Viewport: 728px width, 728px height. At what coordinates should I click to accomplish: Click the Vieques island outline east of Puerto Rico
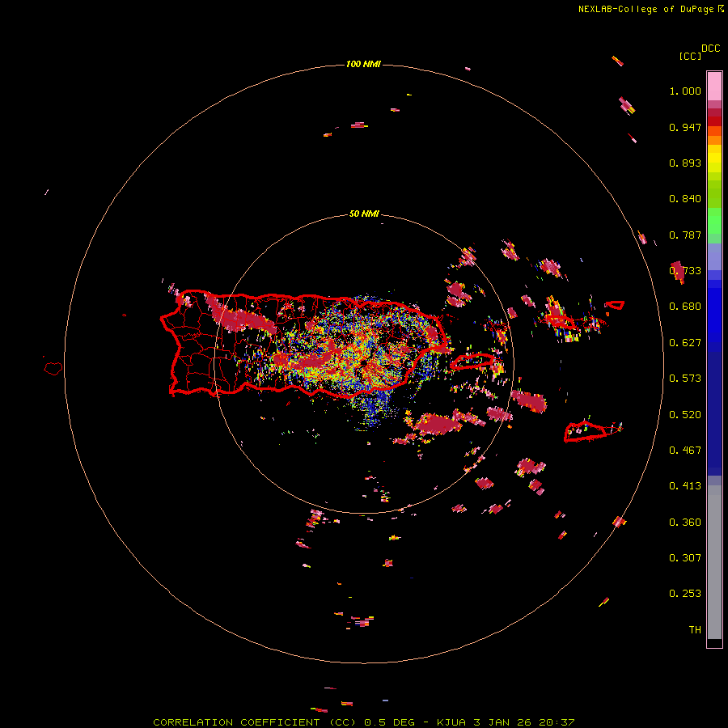coord(472,362)
